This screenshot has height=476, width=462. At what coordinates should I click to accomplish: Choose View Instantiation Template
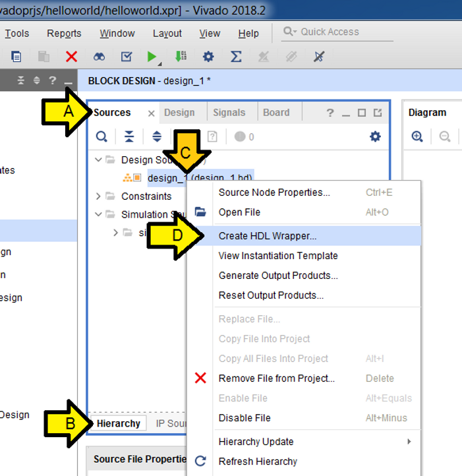304,256
